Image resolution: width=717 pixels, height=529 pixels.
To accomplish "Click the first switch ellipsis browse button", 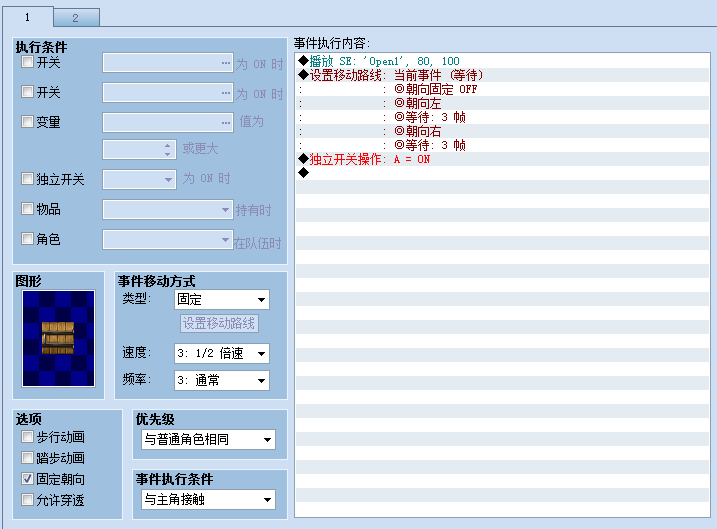I will (226, 63).
